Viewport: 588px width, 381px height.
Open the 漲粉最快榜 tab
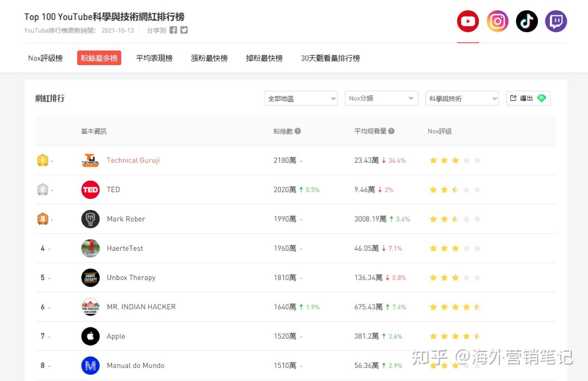[209, 58]
